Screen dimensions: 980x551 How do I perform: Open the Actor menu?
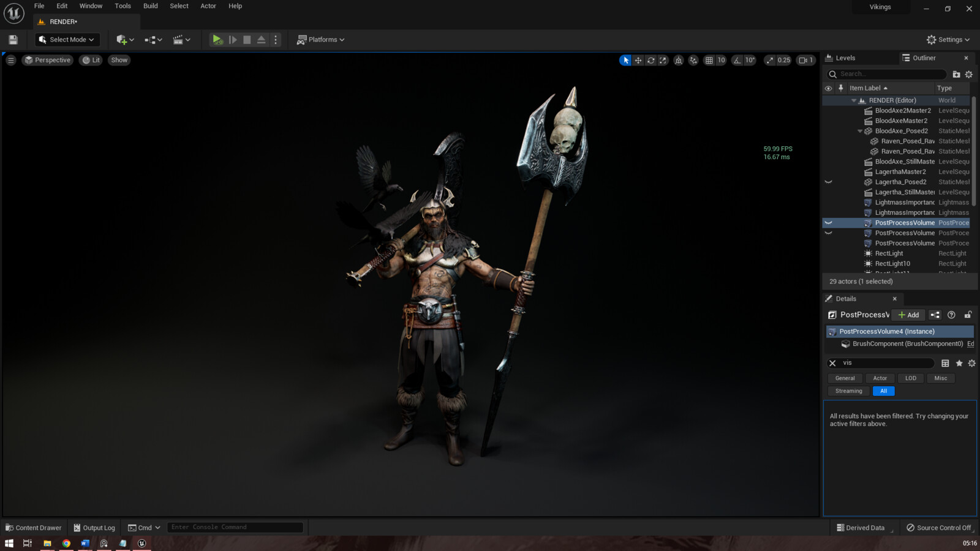click(x=208, y=6)
